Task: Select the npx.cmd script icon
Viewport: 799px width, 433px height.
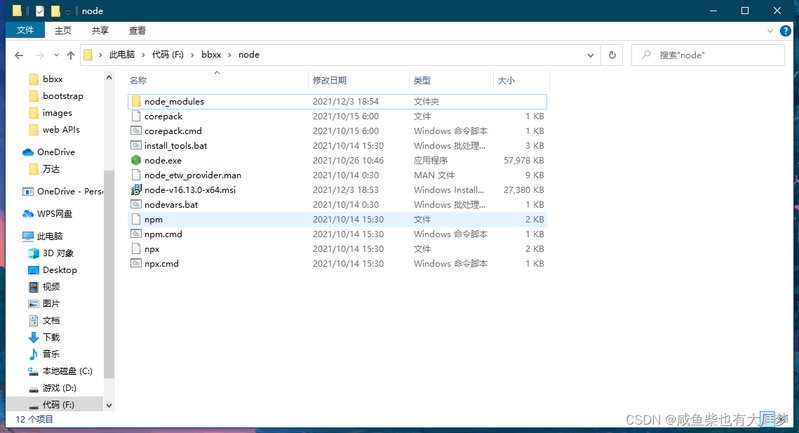Action: pyautogui.click(x=136, y=263)
